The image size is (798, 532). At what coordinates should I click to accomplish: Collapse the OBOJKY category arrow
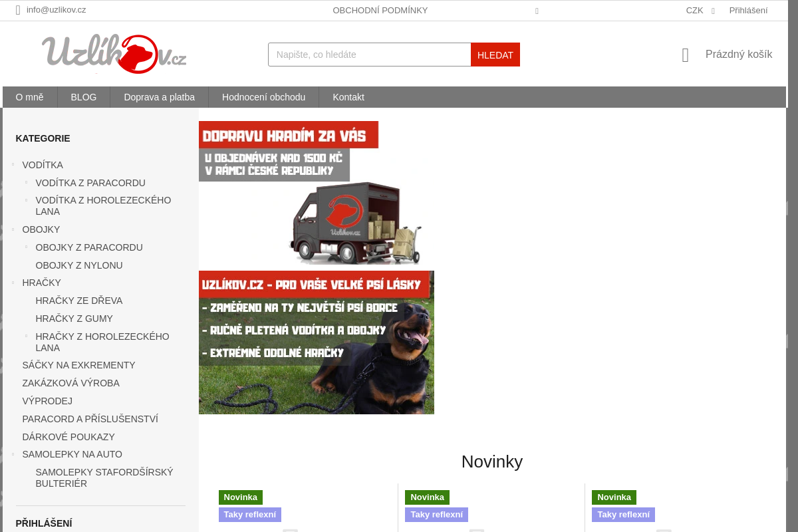click(13, 228)
